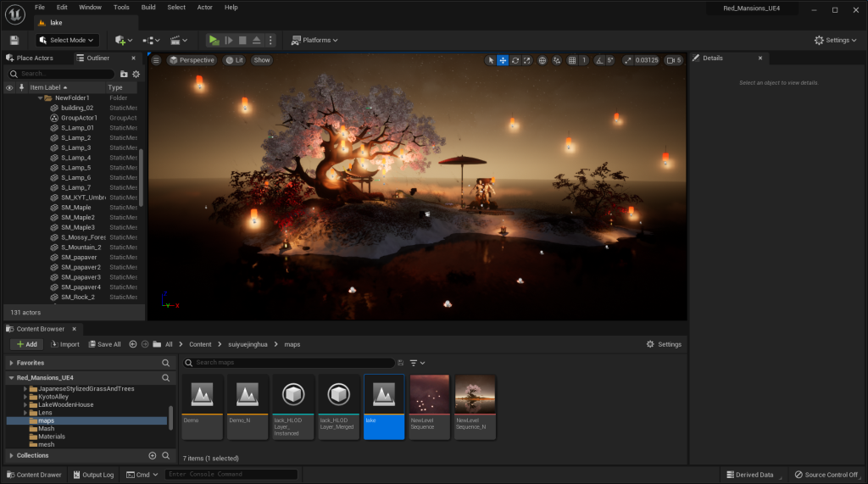The width and height of the screenshot is (868, 484).
Task: Open the Output Log
Action: click(93, 475)
